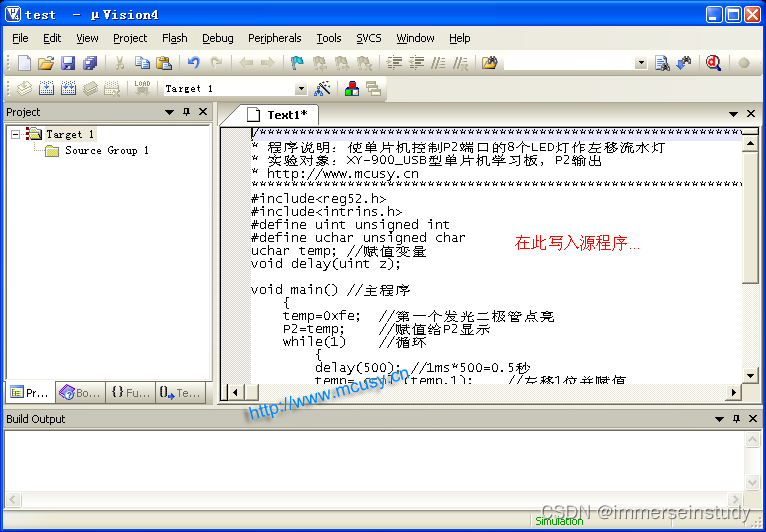This screenshot has width=766, height=532.
Task: Save the current file via floppy icon
Action: click(x=68, y=63)
